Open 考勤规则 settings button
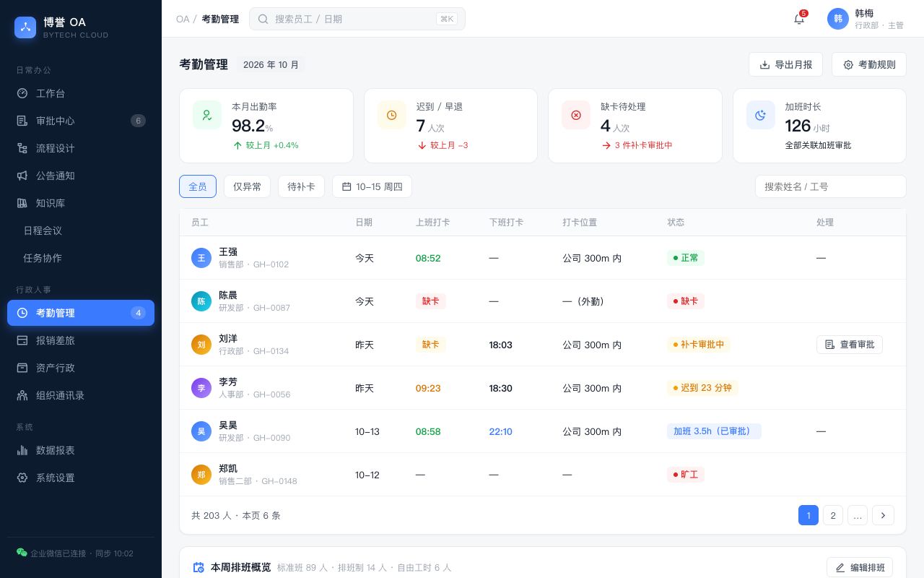Viewport: 924px width, 578px height. [869, 64]
